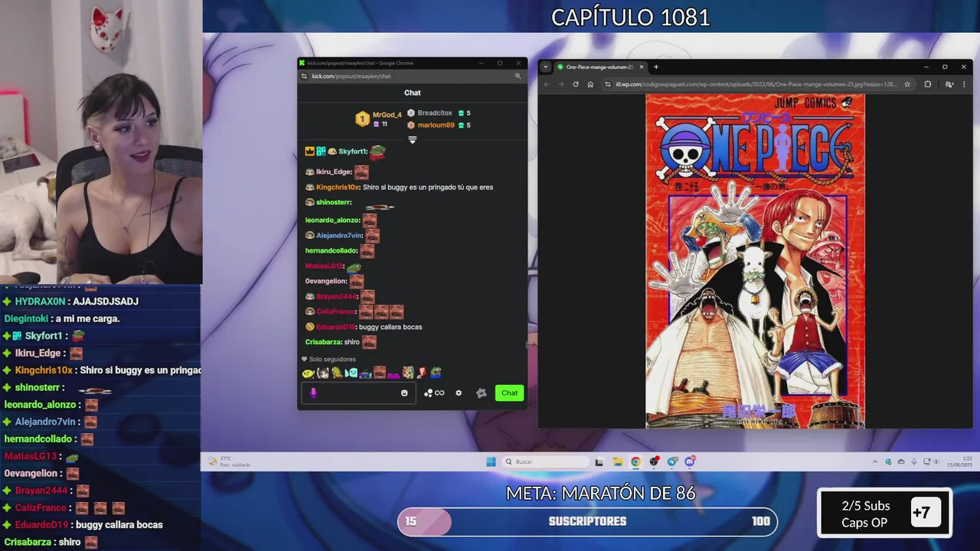This screenshot has width=980, height=551.
Task: Open Chrome home page button
Action: 590,84
